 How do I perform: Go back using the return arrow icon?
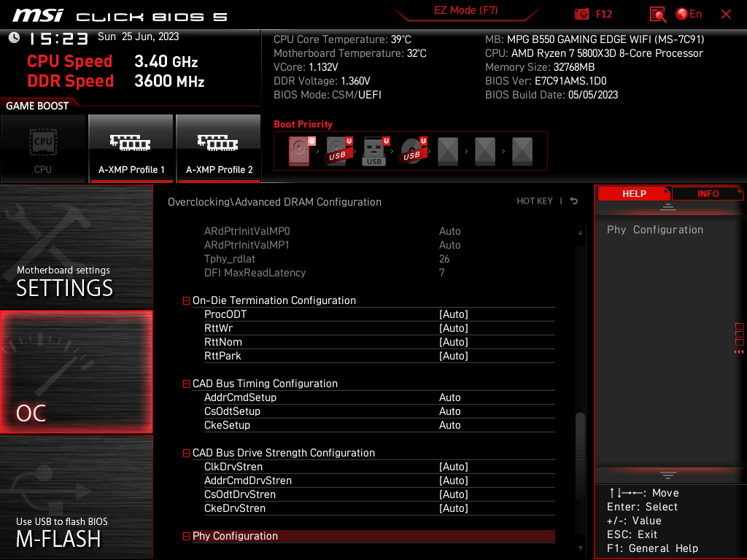pos(573,201)
